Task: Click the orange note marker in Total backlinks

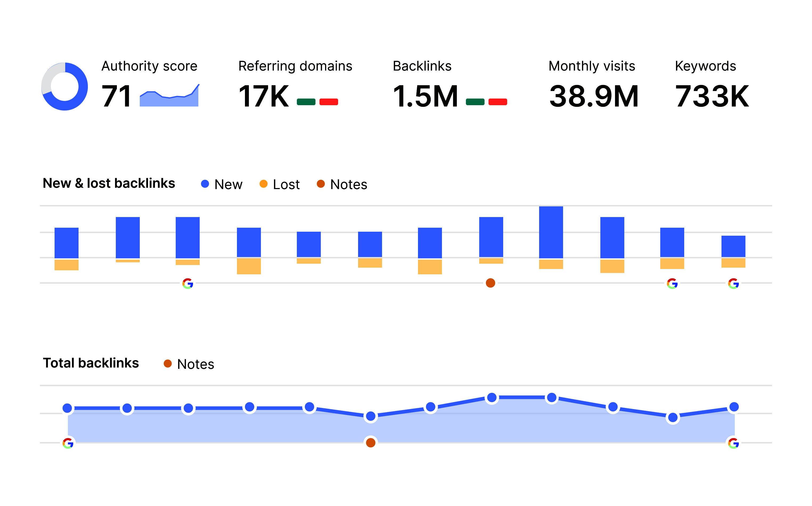Action: 371,443
